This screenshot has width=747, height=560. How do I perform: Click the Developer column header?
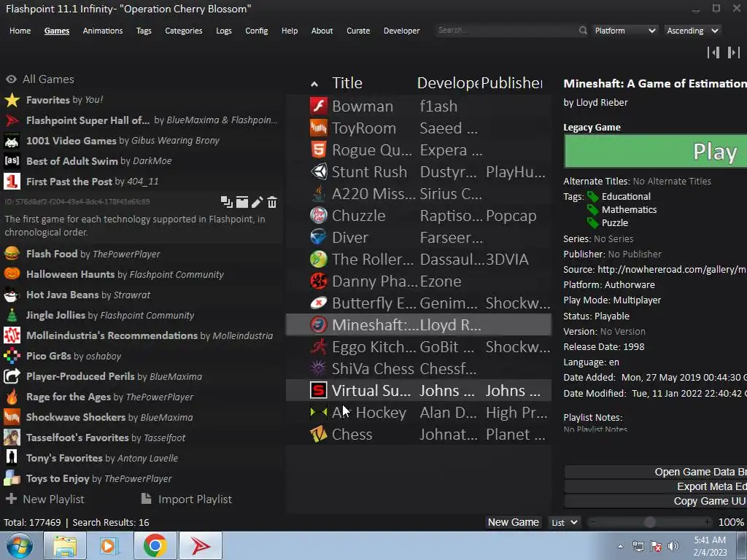point(448,83)
